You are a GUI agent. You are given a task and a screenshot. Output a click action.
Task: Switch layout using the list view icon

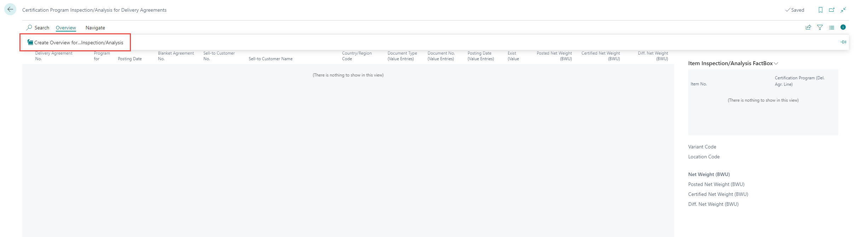pyautogui.click(x=832, y=27)
